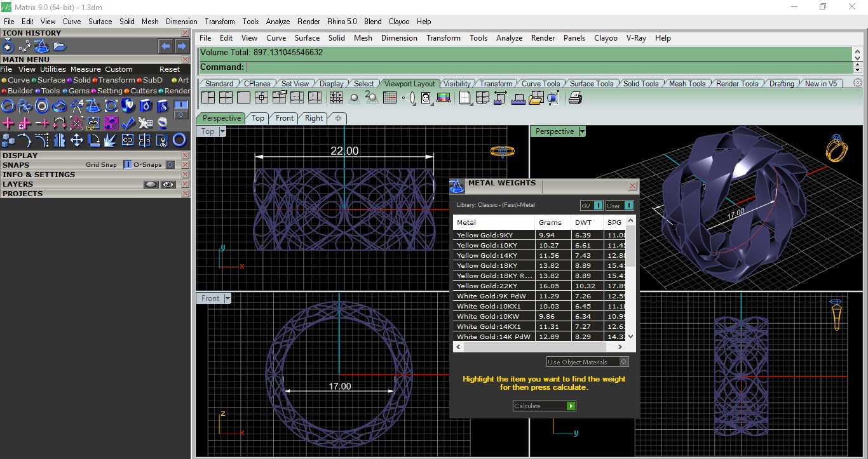The height and width of the screenshot is (459, 868).
Task: Click the Calculate button
Action: 544,406
